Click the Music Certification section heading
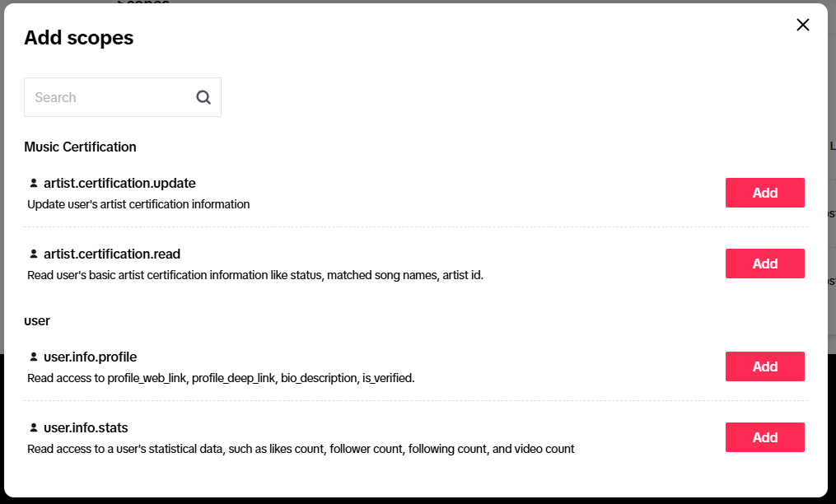Image resolution: width=836 pixels, height=504 pixels. [x=80, y=147]
